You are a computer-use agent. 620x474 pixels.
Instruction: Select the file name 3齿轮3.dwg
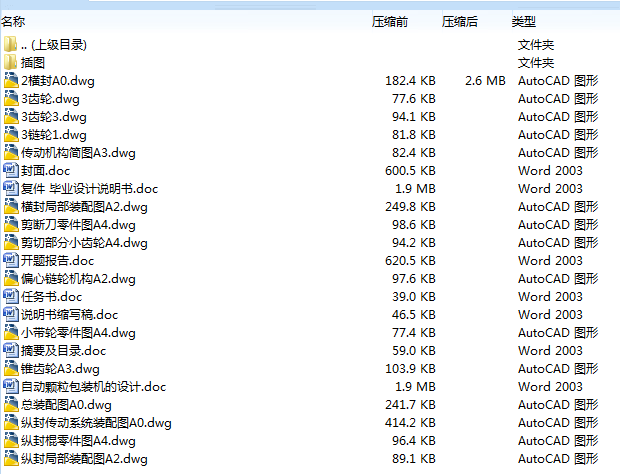tap(54, 117)
